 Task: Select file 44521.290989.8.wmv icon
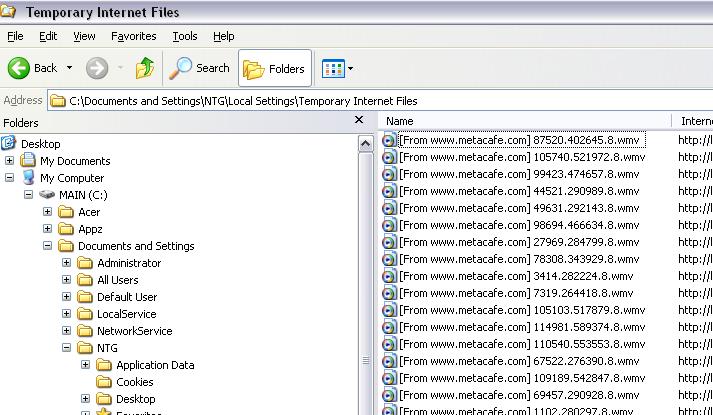pyautogui.click(x=389, y=191)
